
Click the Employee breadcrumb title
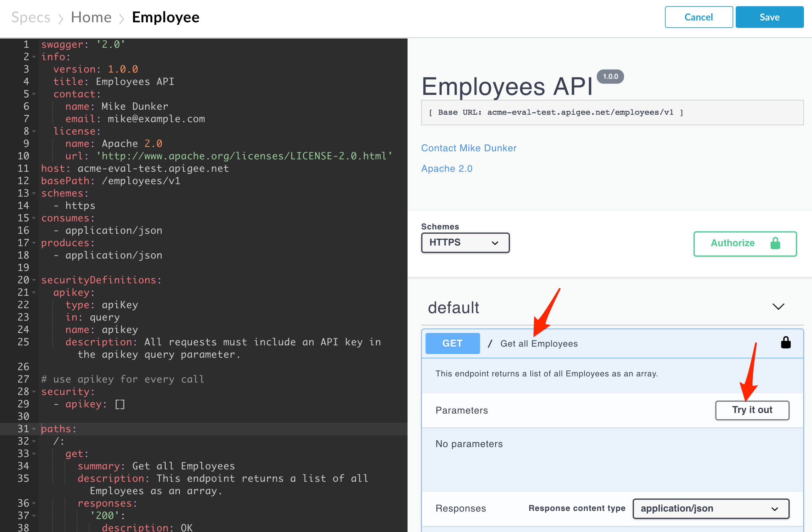pos(166,17)
